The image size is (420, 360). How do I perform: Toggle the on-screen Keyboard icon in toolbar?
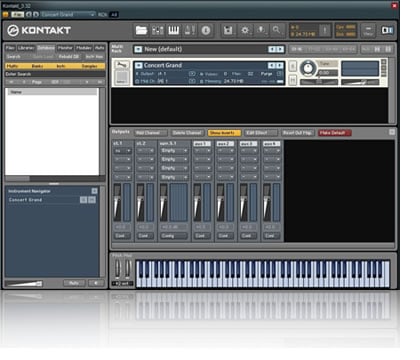pos(174,30)
